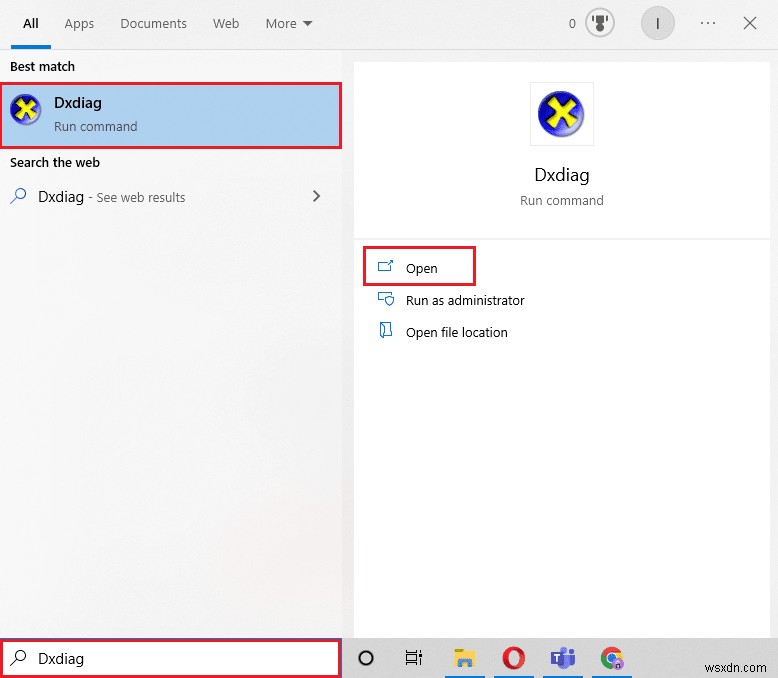Click the file location folder icon
The width and height of the screenshot is (778, 678).
click(x=386, y=331)
